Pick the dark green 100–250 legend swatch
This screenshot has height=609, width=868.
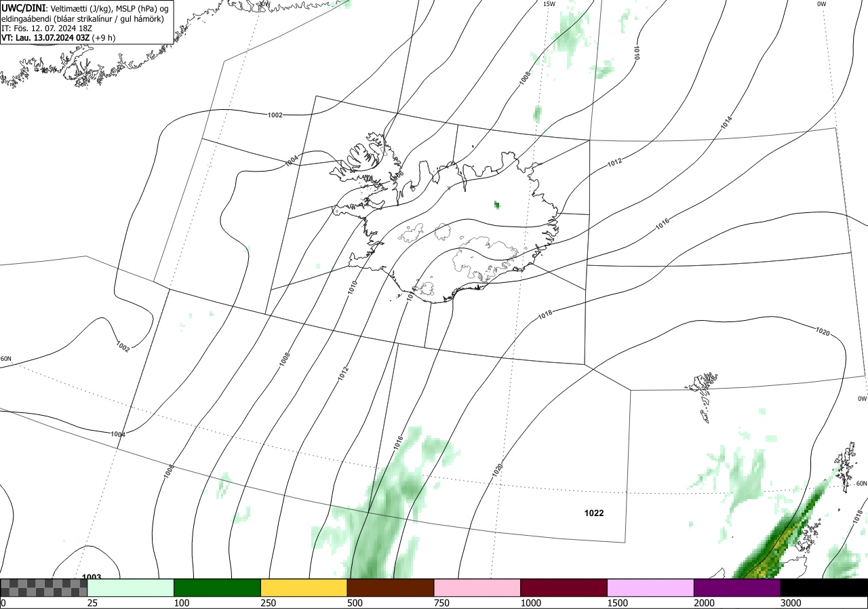pos(218,587)
